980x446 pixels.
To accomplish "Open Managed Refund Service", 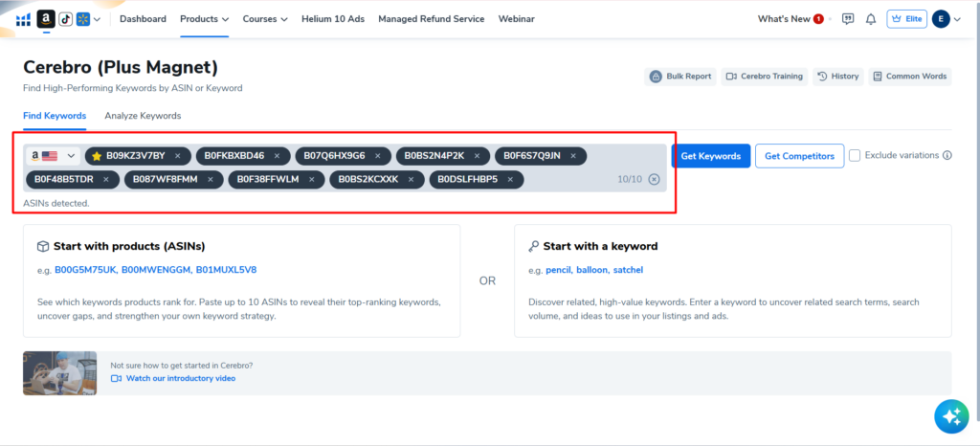I will [x=432, y=19].
